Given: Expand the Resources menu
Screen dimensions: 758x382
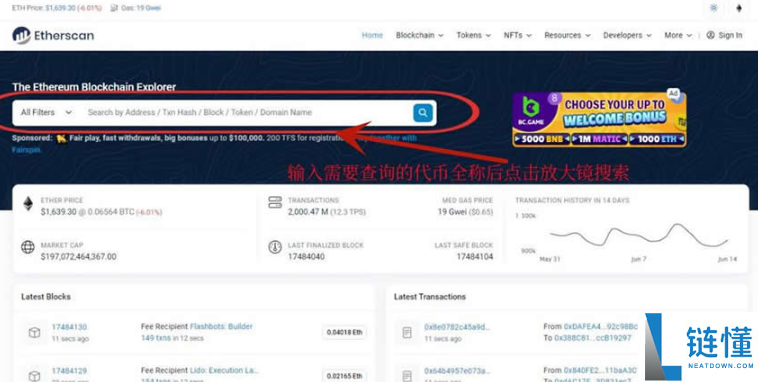Looking at the screenshot, I should 567,35.
